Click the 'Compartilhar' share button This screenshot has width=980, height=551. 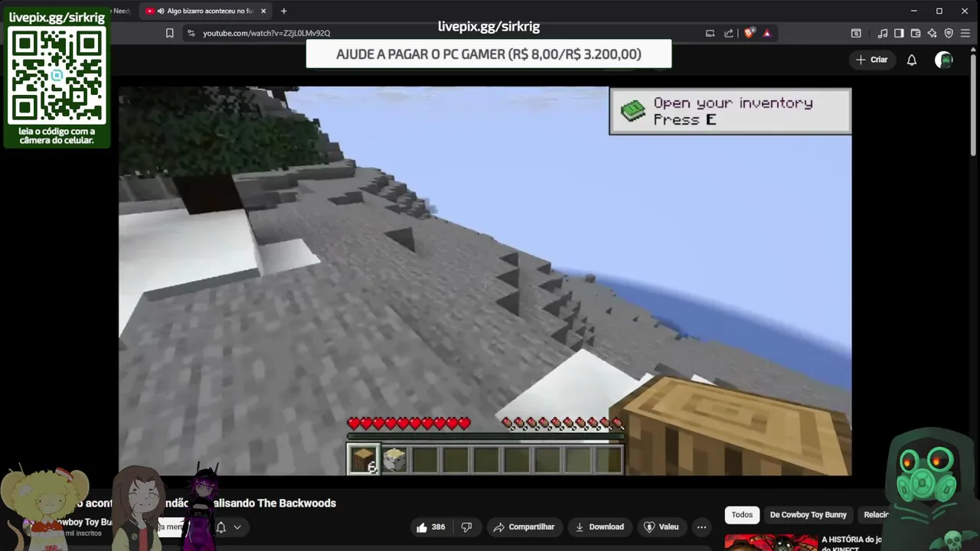click(x=524, y=527)
